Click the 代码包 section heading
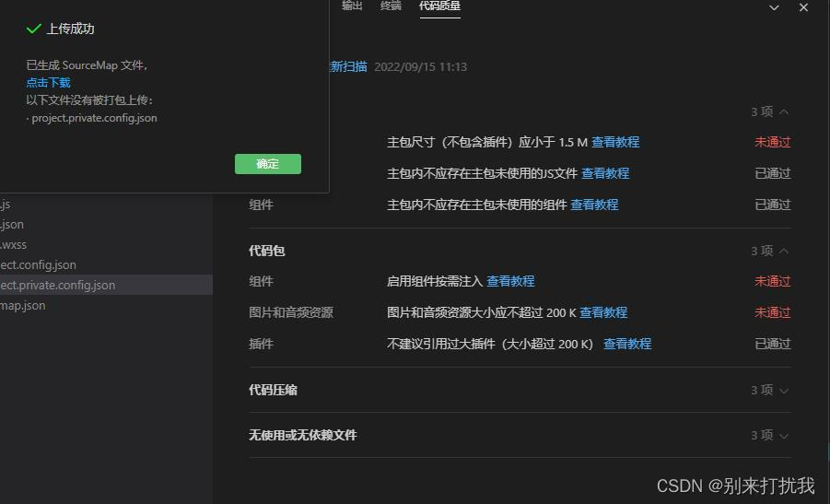 (x=267, y=251)
